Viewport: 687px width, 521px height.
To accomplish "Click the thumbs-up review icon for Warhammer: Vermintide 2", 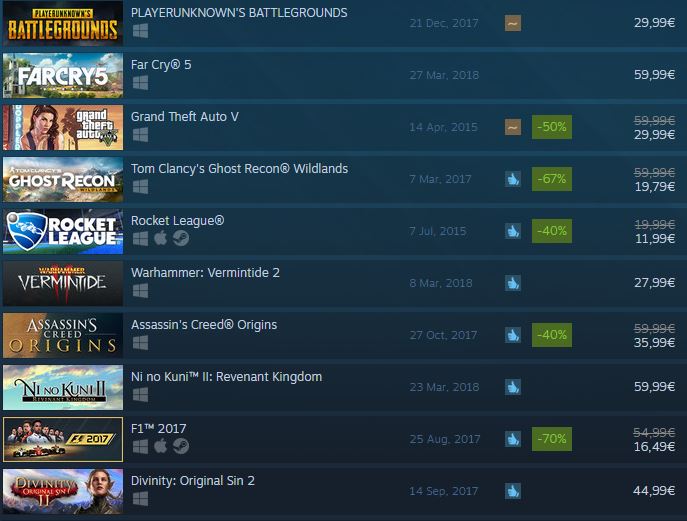I will point(513,283).
